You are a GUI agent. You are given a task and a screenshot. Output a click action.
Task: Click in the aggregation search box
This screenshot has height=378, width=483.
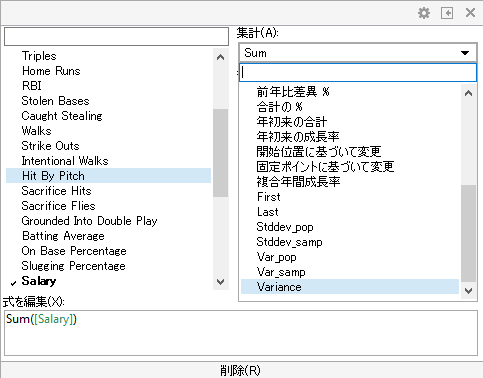(358, 72)
